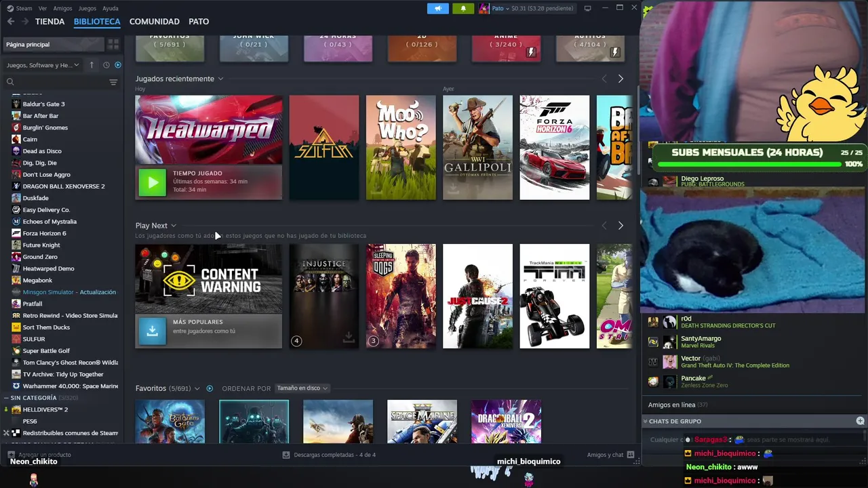Open the Ver menu
Screen dimensions: 868x488
43,8
